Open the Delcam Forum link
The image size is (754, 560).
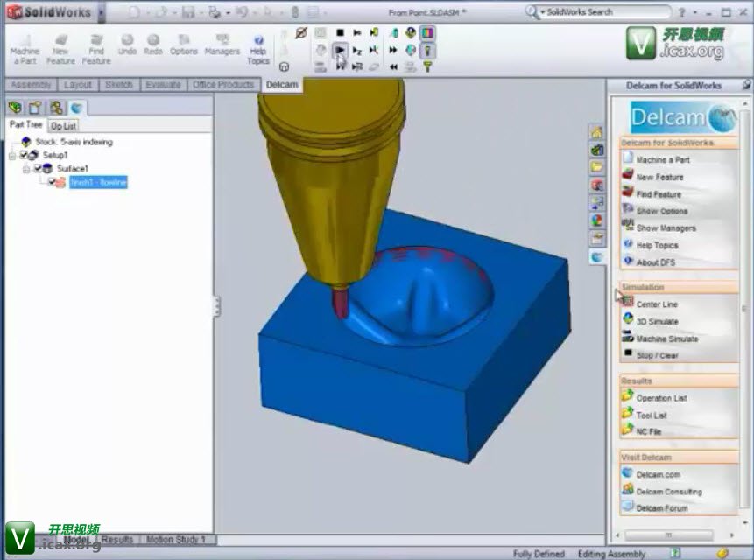point(662,508)
